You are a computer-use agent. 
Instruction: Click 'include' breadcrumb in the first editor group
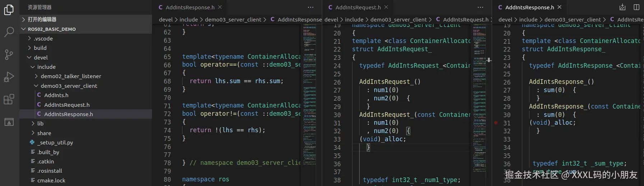pyautogui.click(x=189, y=19)
